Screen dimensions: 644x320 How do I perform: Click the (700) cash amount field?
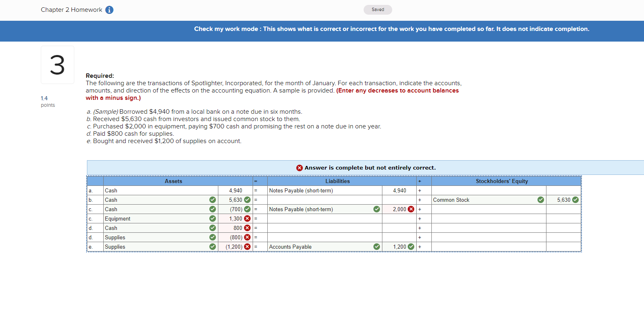pos(235,209)
